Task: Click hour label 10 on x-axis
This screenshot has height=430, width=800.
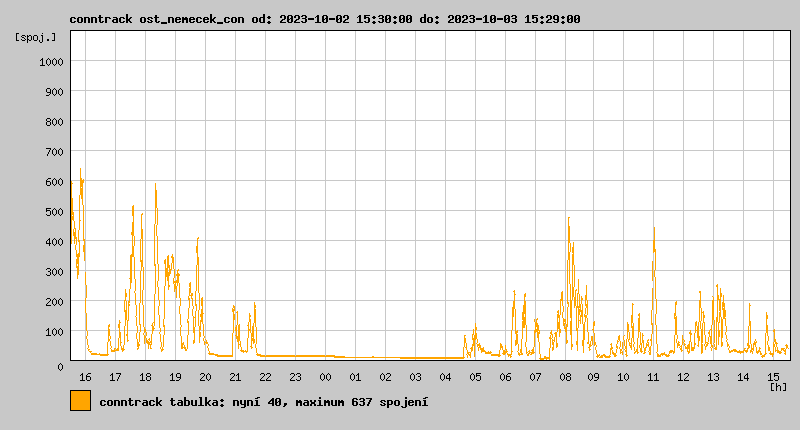Action: click(x=623, y=377)
